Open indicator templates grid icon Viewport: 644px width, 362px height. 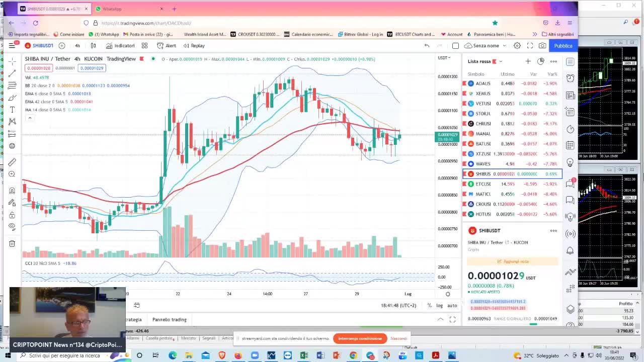[144, 46]
